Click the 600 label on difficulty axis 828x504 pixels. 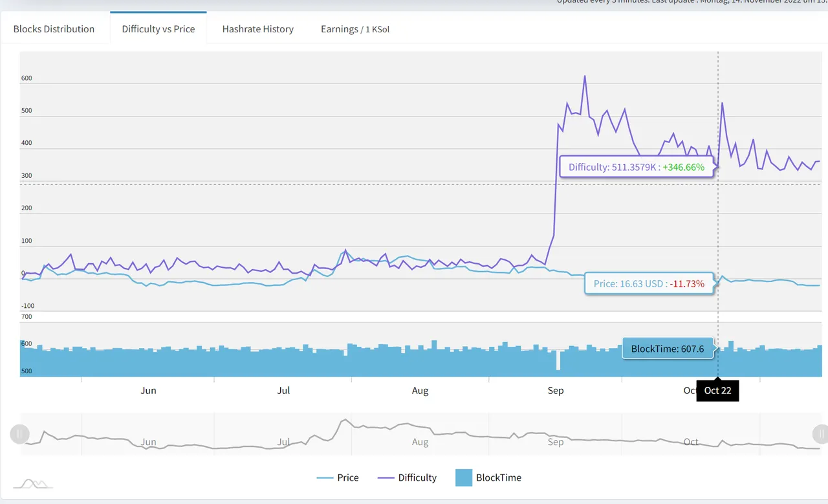click(x=27, y=78)
